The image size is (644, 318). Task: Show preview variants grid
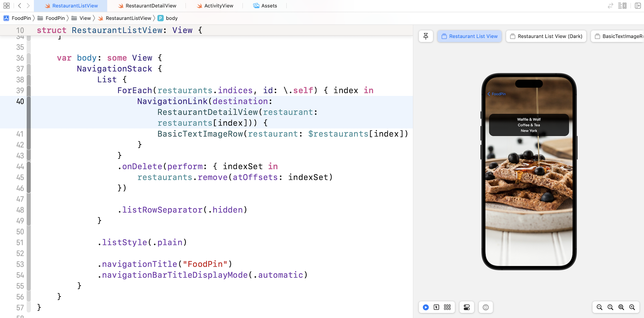click(x=447, y=307)
